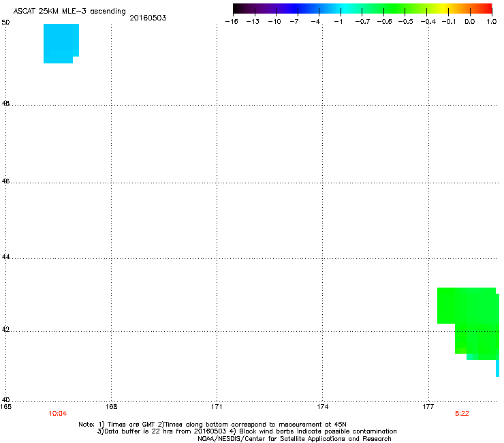Viewport: 504px width, 443px height.
Task: Click latitude axis label 40
Action: coord(5,399)
